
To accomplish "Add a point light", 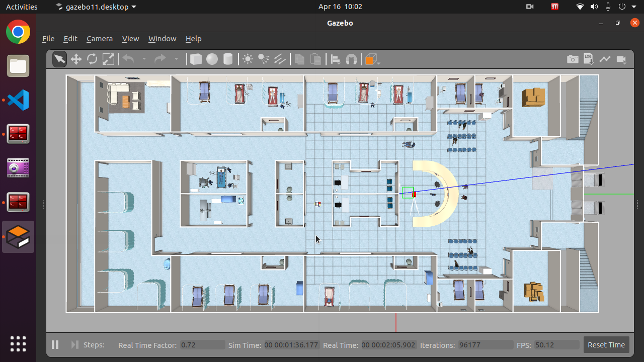I will 248,59.
